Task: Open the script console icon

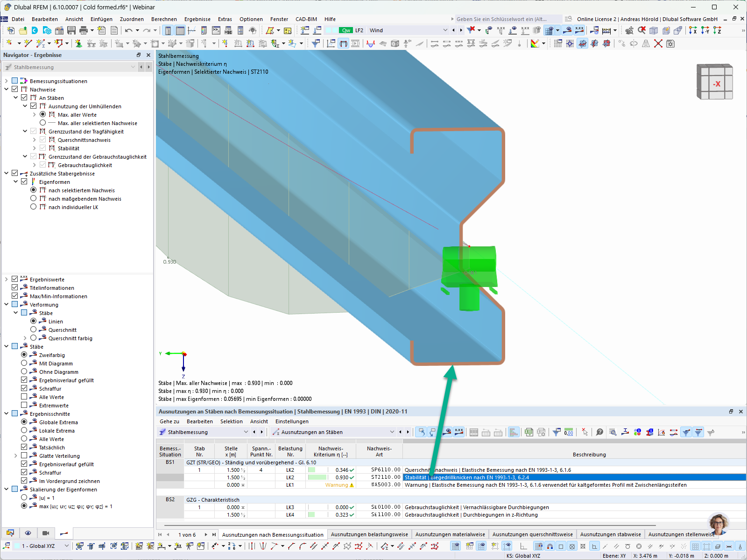Action: click(216, 30)
